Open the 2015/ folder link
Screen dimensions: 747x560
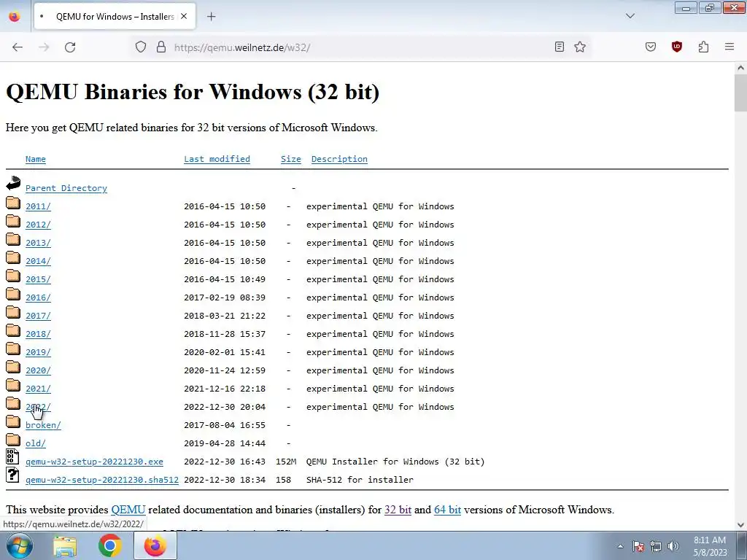coord(38,279)
